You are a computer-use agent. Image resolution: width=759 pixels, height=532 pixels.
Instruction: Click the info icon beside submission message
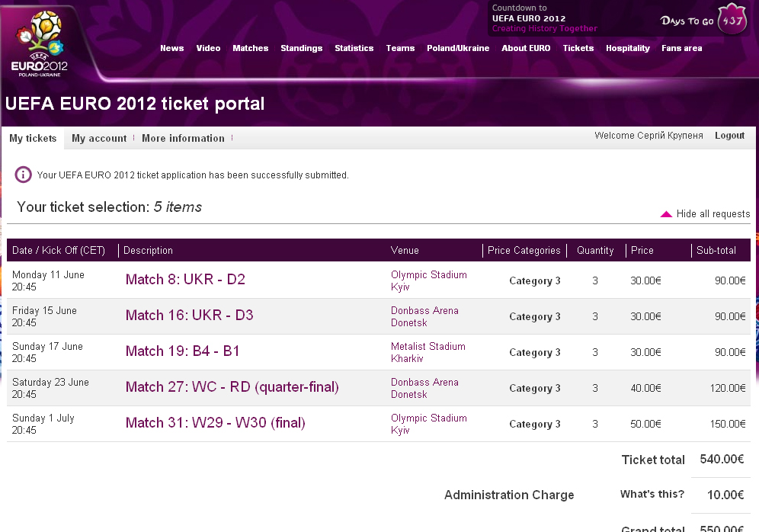(24, 175)
